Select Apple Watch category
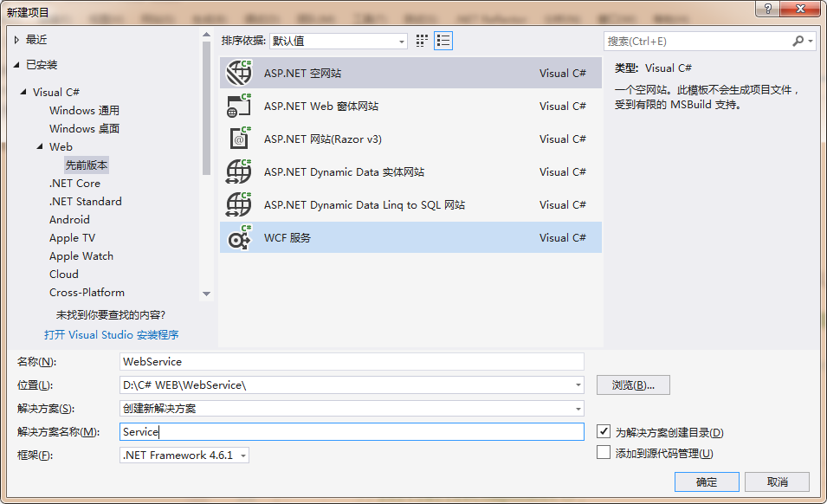827x504 pixels. [81, 255]
